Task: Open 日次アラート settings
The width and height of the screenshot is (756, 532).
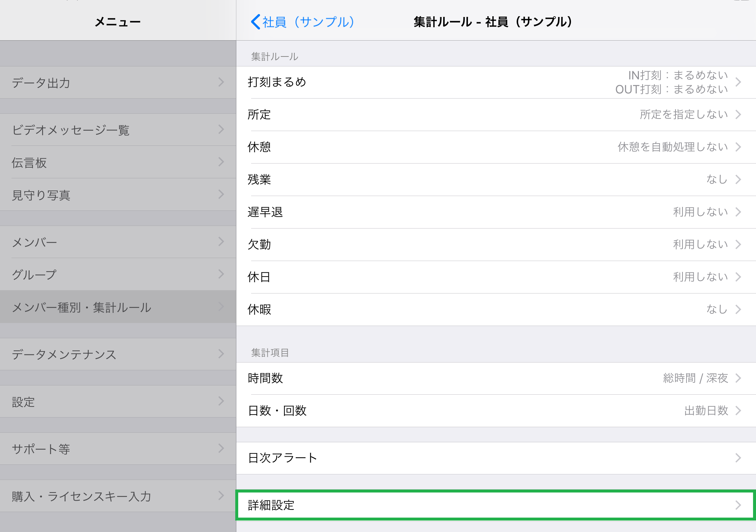Action: coord(496,458)
